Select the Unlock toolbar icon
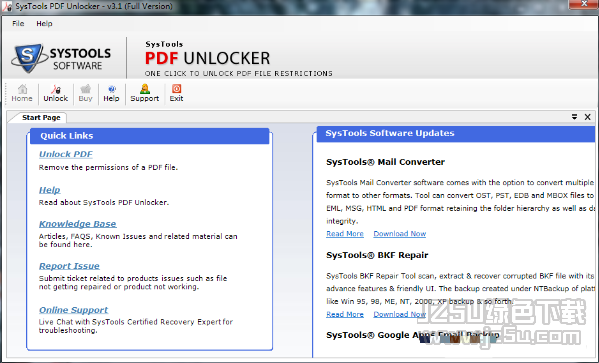The image size is (599, 363). (x=55, y=93)
